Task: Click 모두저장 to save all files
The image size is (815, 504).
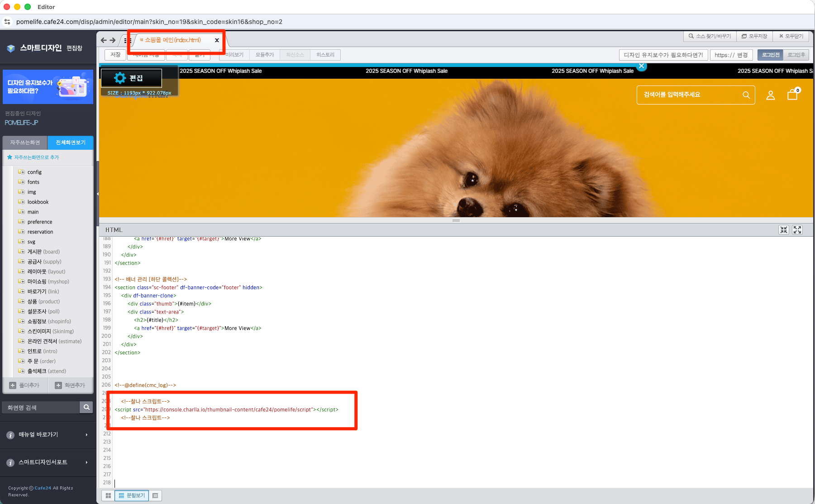Action: [x=754, y=36]
